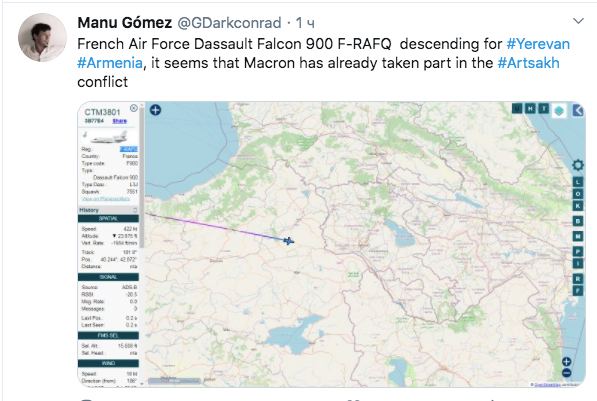This screenshot has height=401, width=597.
Task: Open Manu Gómez profile avatar
Action: tap(42, 37)
